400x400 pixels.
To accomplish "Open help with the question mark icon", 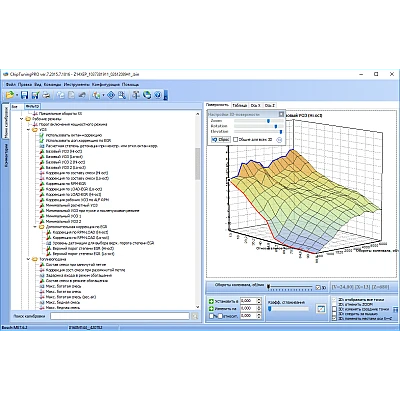I will click(x=158, y=95).
